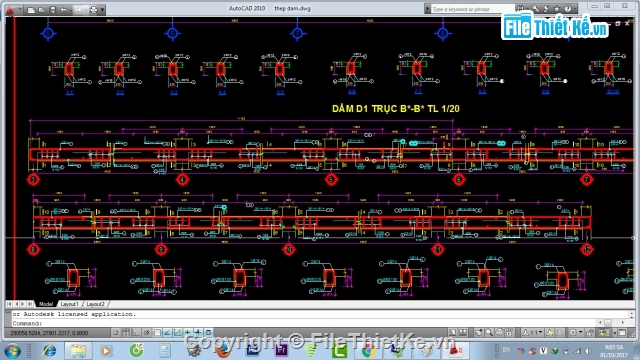
Task: Switch to the Layout1 tab
Action: click(69, 304)
